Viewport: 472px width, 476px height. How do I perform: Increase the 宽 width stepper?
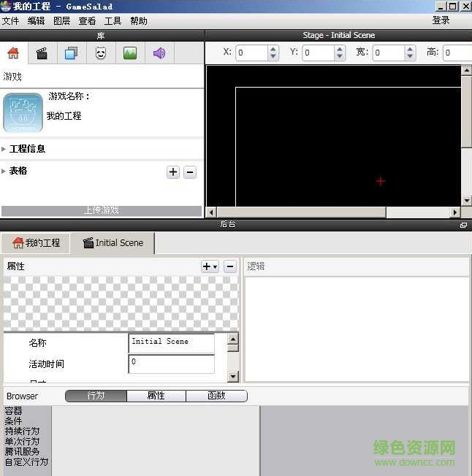point(410,49)
